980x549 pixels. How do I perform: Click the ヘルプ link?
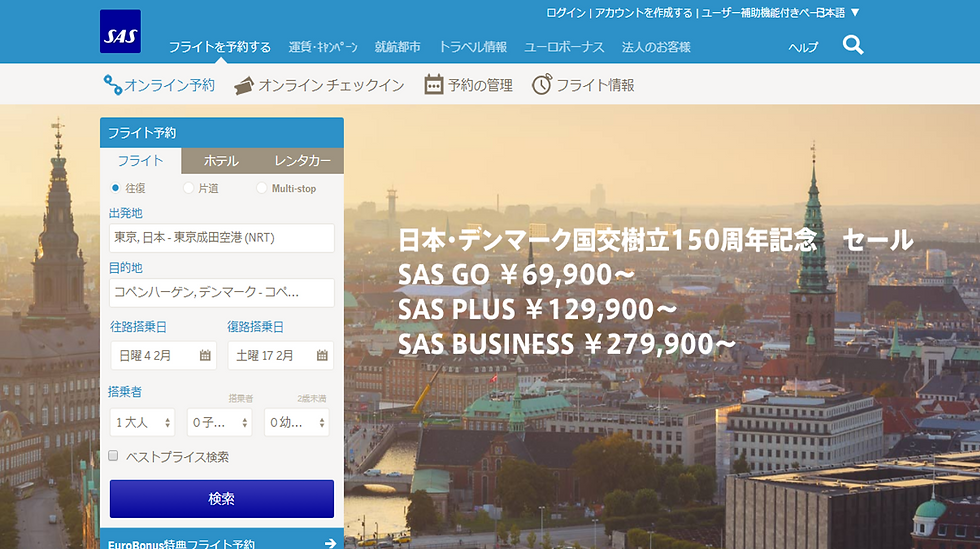tap(803, 47)
